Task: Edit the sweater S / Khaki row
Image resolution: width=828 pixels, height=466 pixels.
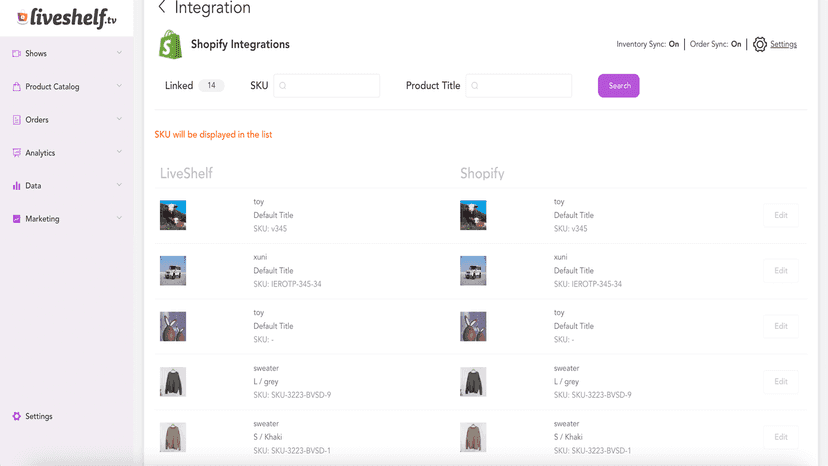Action: [x=780, y=437]
